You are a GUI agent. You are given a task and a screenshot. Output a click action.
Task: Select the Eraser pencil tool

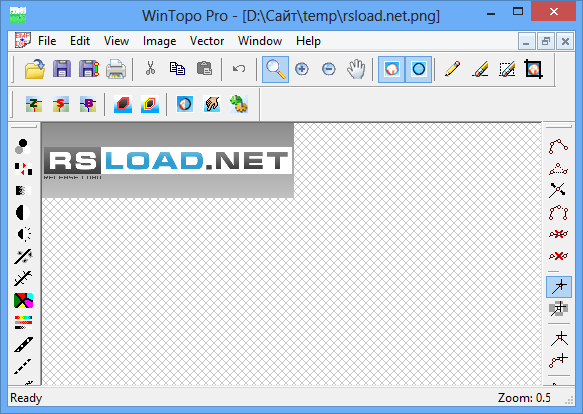[x=480, y=69]
